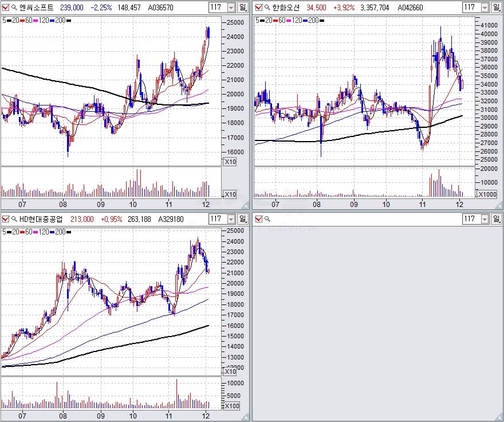Image resolution: width=504 pixels, height=422 pixels.
Task: Expand the 117 dropdown in HD현대중공업 panel
Action: 231,219
